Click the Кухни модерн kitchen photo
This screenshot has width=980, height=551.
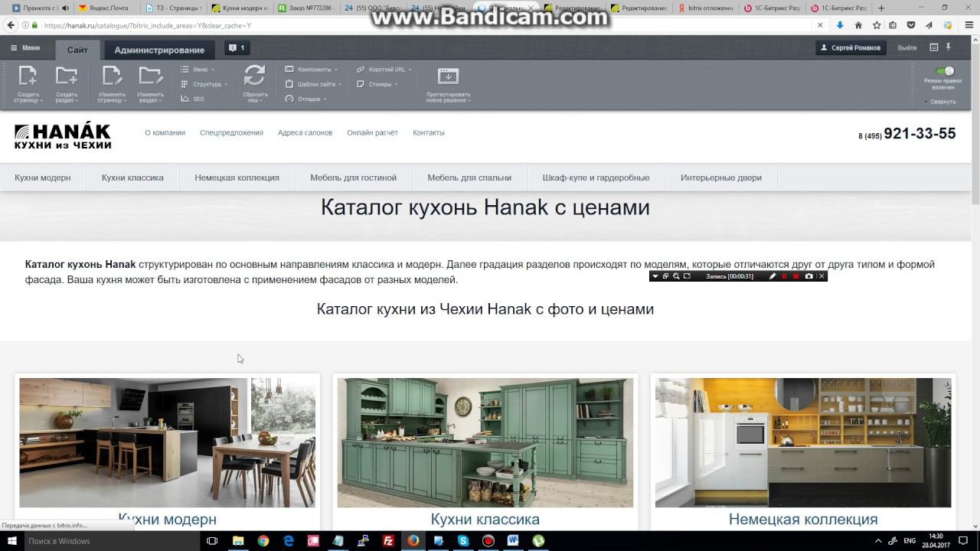click(x=167, y=442)
